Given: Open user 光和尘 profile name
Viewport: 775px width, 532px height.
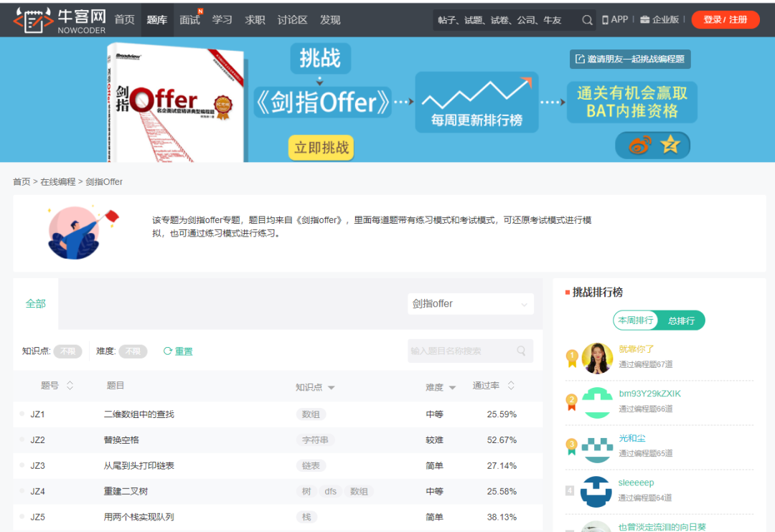Looking at the screenshot, I should pyautogui.click(x=632, y=438).
